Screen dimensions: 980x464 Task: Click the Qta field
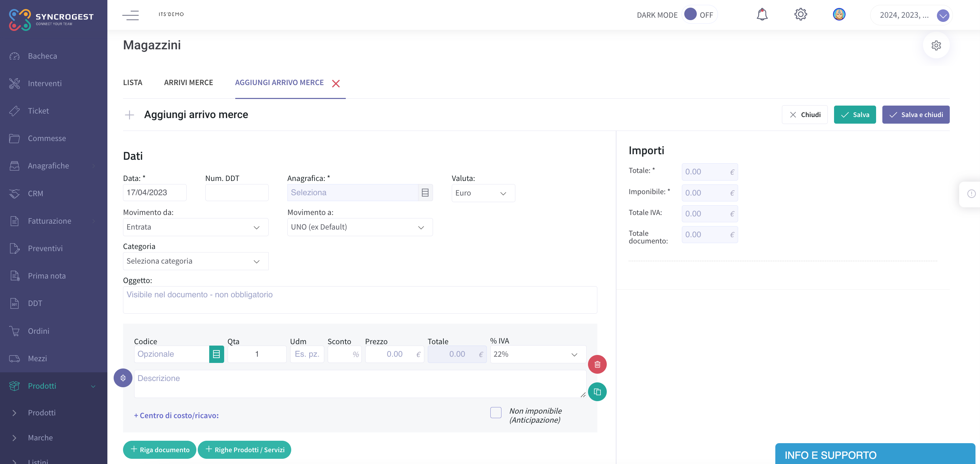257,354
